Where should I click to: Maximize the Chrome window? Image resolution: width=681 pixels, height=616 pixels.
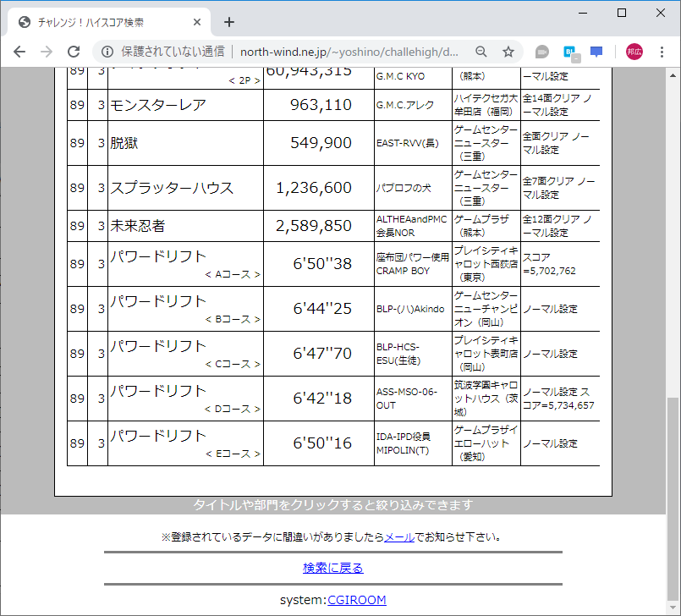tap(622, 13)
